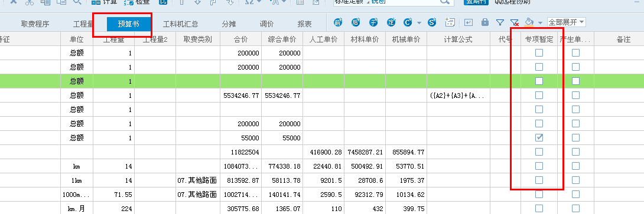Select the 单位 cell km.月

pyautogui.click(x=77, y=208)
